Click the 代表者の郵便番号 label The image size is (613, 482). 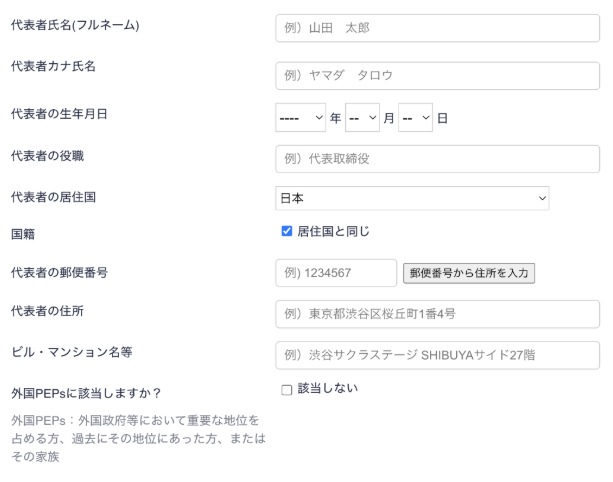59,271
